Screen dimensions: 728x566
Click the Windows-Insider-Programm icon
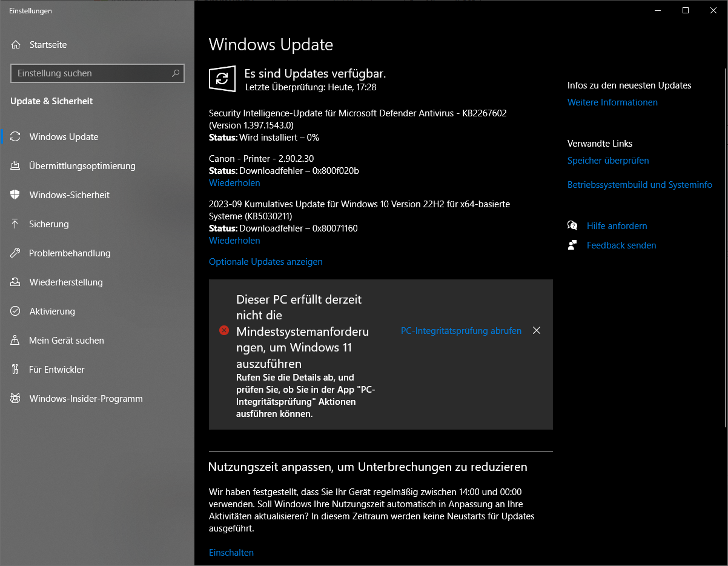[16, 398]
